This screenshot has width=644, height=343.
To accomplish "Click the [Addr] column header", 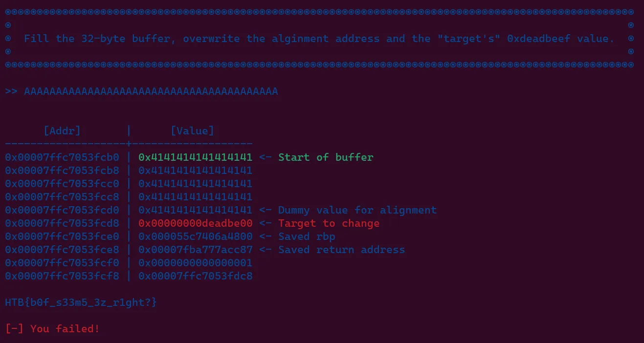I will tap(62, 130).
